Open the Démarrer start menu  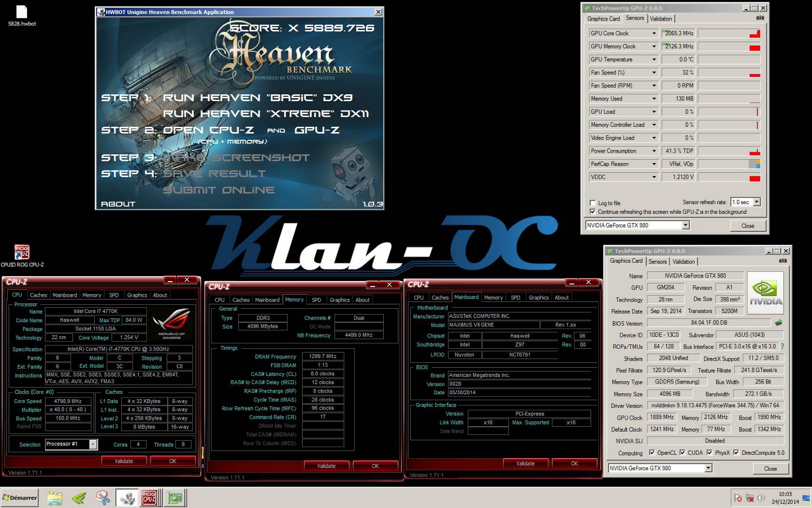[x=20, y=498]
